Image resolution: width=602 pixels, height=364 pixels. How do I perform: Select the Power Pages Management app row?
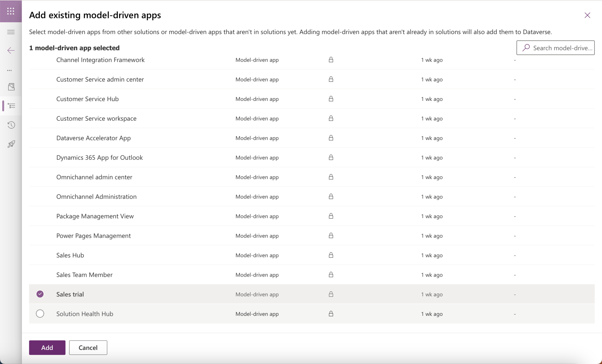pyautogui.click(x=93, y=236)
